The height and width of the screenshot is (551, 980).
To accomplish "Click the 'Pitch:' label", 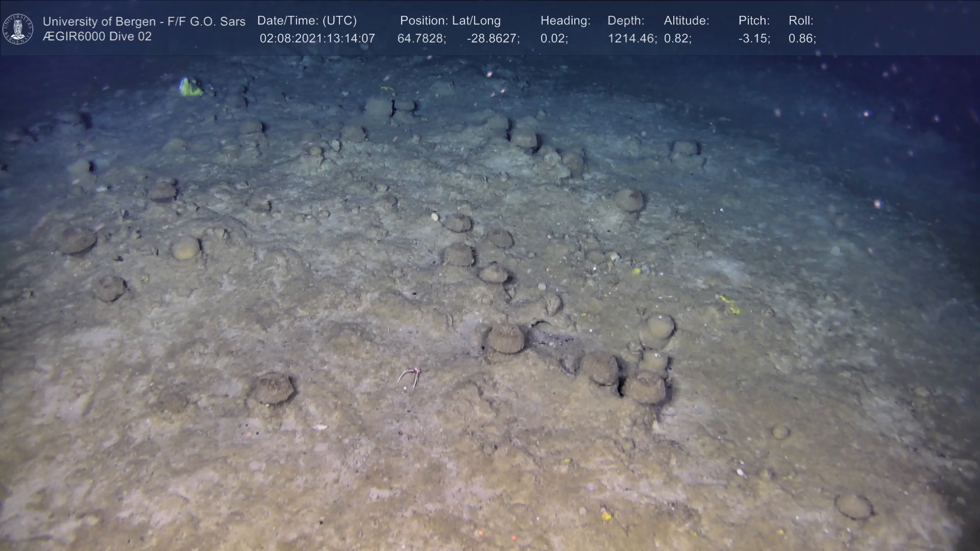I will pyautogui.click(x=754, y=21).
